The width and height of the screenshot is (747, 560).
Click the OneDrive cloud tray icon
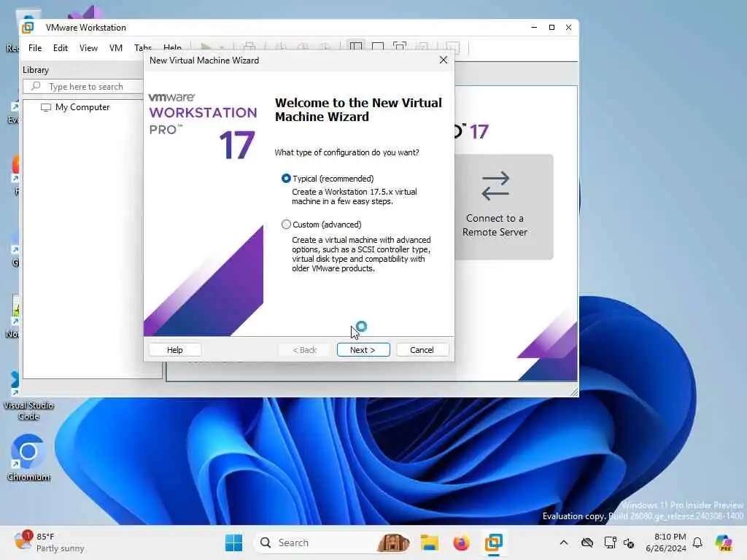[587, 542]
